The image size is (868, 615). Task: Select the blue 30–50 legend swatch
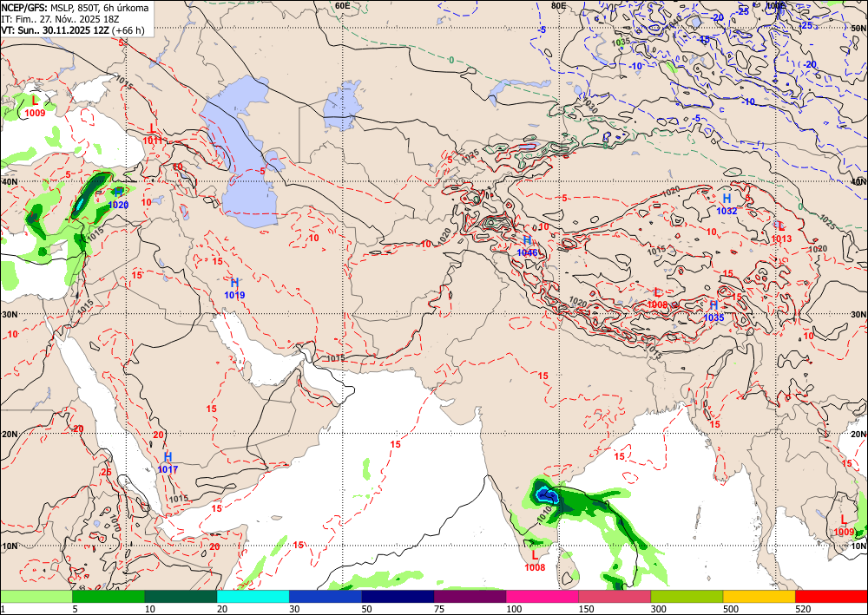click(x=325, y=597)
